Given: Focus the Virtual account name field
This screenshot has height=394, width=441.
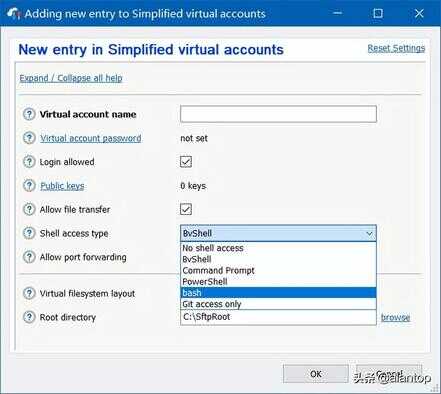Looking at the screenshot, I should click(x=278, y=114).
